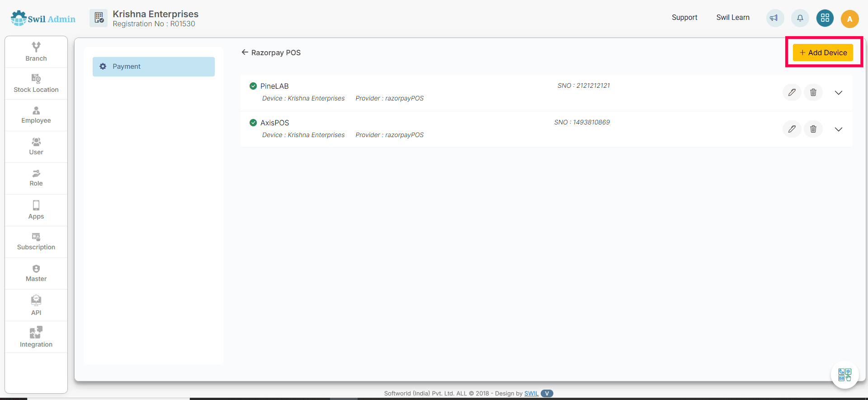
Task: Delete the PineLAB device
Action: coord(813,92)
